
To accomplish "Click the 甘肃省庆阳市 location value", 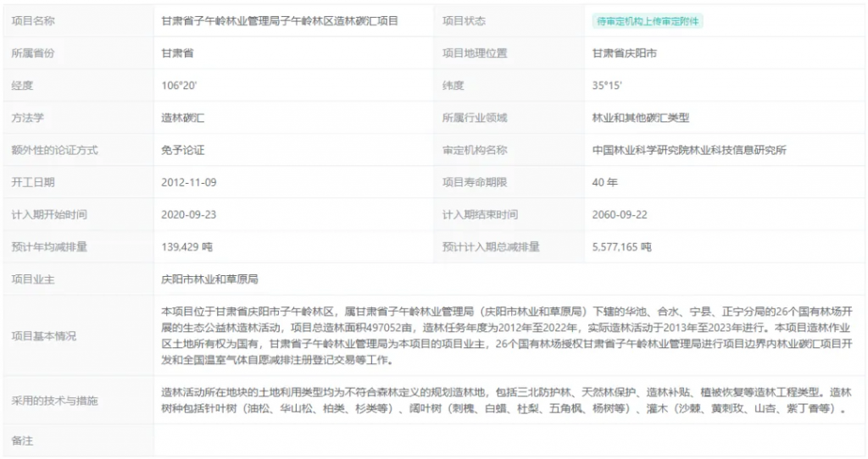I will tap(625, 53).
